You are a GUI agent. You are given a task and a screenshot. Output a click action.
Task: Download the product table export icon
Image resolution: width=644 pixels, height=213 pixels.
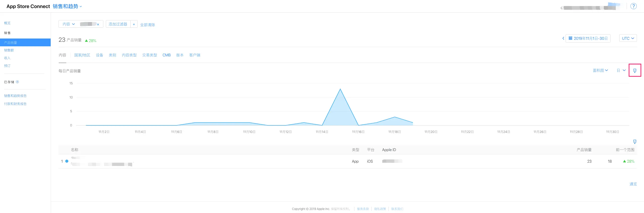click(635, 142)
